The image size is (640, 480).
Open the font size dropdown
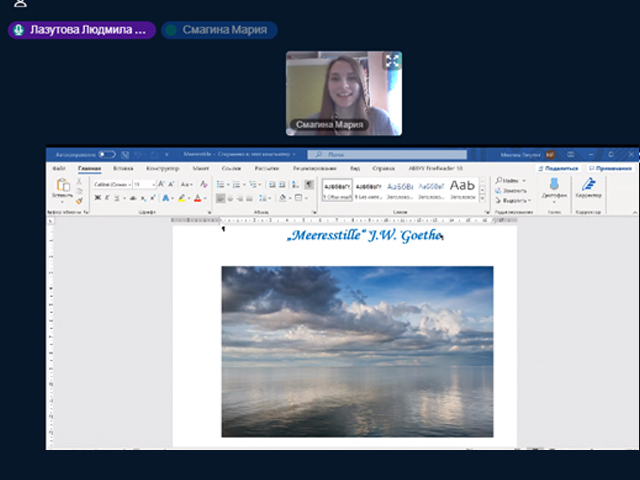[151, 185]
